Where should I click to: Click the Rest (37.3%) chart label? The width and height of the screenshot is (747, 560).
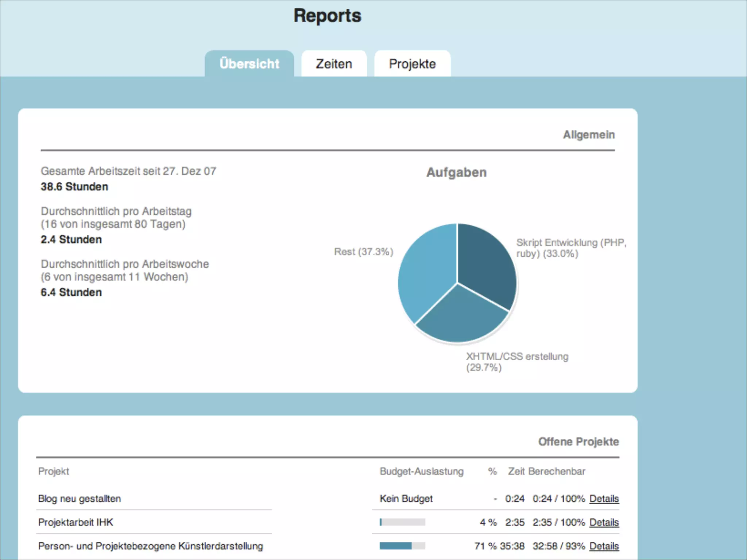click(363, 252)
